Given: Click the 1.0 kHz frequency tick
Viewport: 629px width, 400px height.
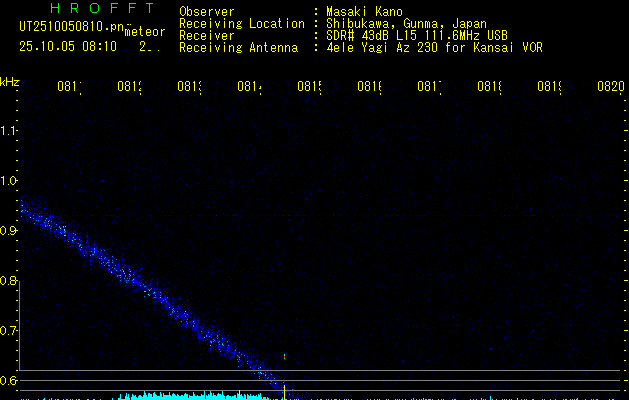Looking at the screenshot, I should point(9,181).
